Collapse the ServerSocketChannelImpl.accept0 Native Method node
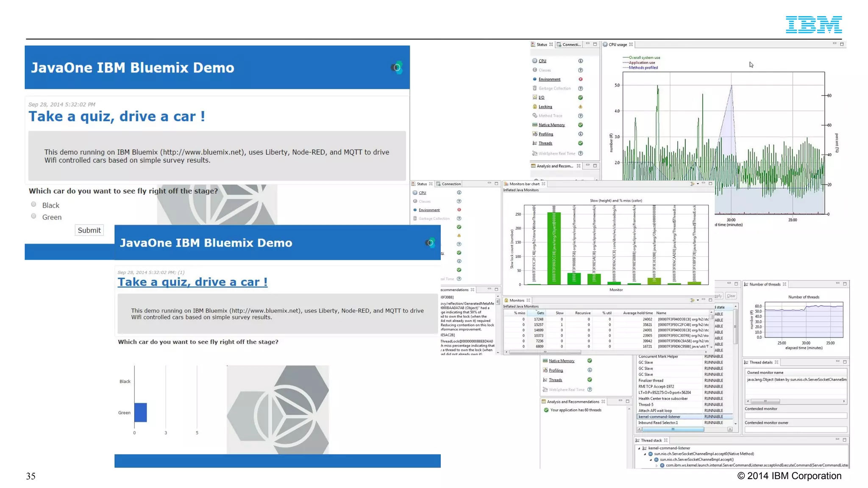868x488 pixels. click(x=645, y=454)
